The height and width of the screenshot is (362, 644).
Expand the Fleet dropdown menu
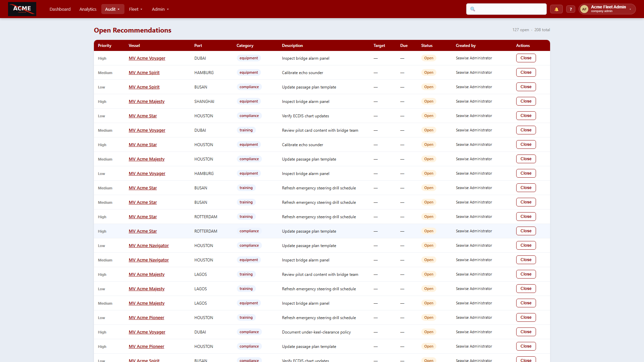click(x=136, y=9)
